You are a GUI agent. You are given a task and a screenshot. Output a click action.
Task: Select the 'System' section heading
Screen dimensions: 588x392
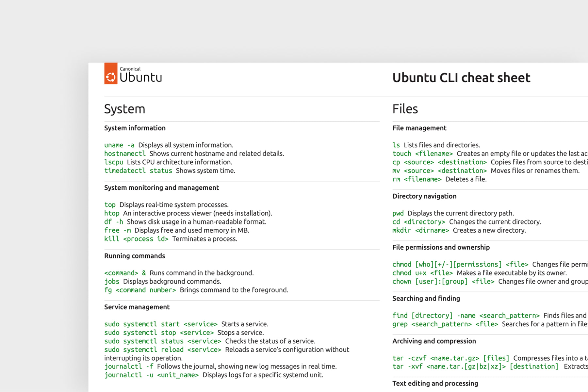point(124,109)
